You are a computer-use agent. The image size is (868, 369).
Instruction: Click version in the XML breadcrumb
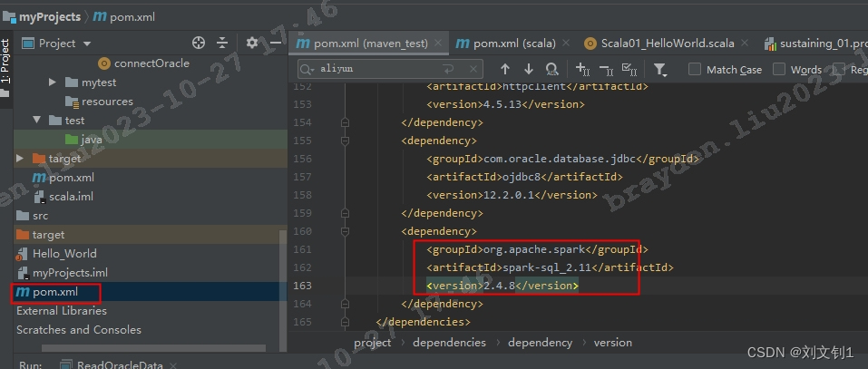click(x=613, y=343)
